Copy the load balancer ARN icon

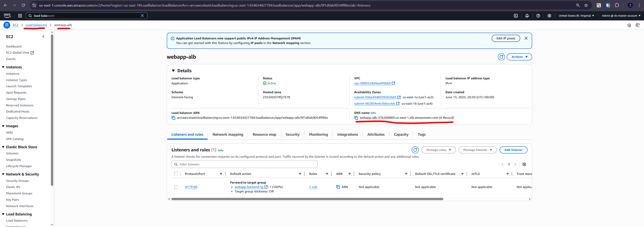pos(173,118)
